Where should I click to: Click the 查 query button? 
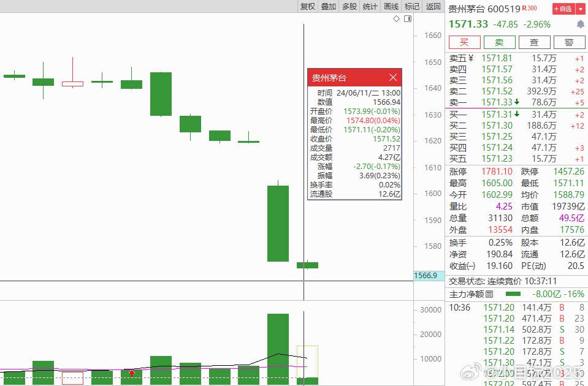tap(535, 42)
